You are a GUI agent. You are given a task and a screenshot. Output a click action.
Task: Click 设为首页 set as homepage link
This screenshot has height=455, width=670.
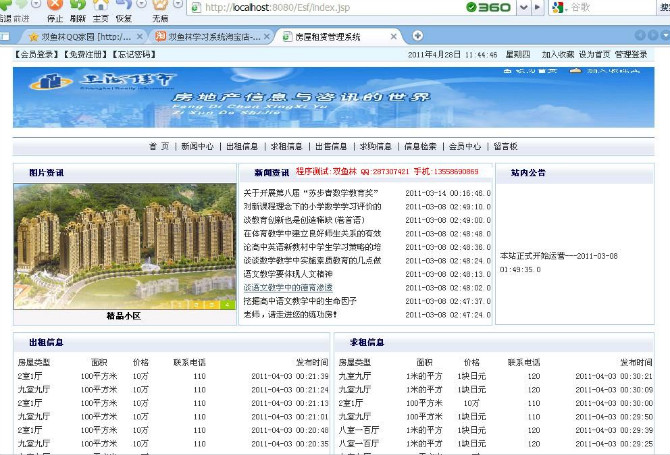tap(594, 55)
